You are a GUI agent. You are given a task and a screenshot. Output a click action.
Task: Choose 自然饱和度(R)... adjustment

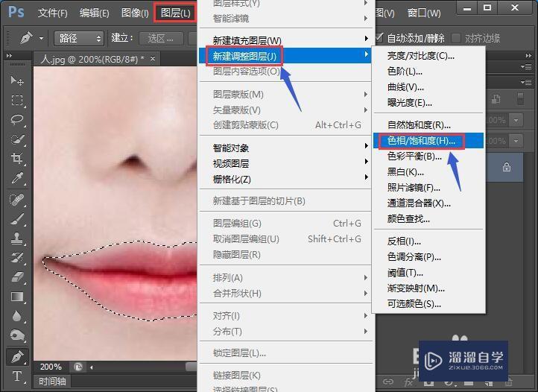click(x=428, y=125)
